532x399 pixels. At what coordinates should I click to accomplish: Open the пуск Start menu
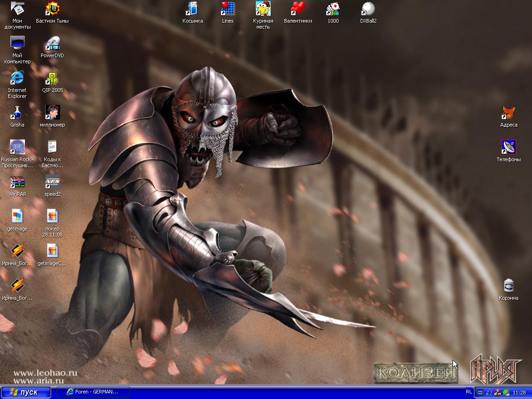coord(25,392)
